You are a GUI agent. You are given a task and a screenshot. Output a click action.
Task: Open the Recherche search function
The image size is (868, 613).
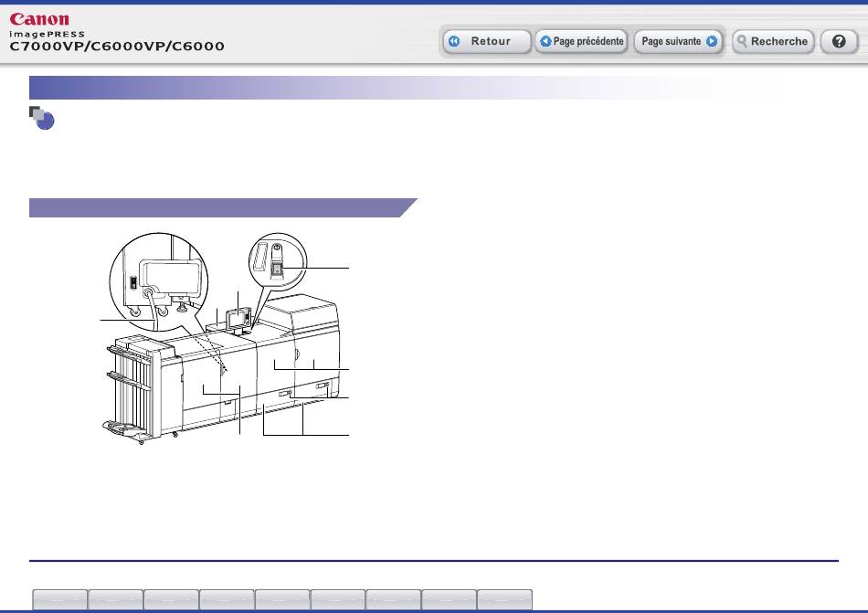click(x=773, y=41)
